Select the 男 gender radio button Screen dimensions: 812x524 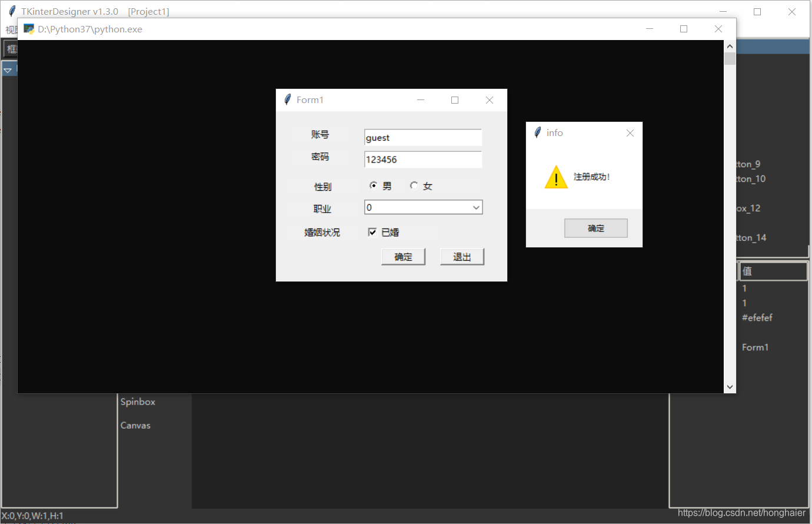tap(374, 185)
